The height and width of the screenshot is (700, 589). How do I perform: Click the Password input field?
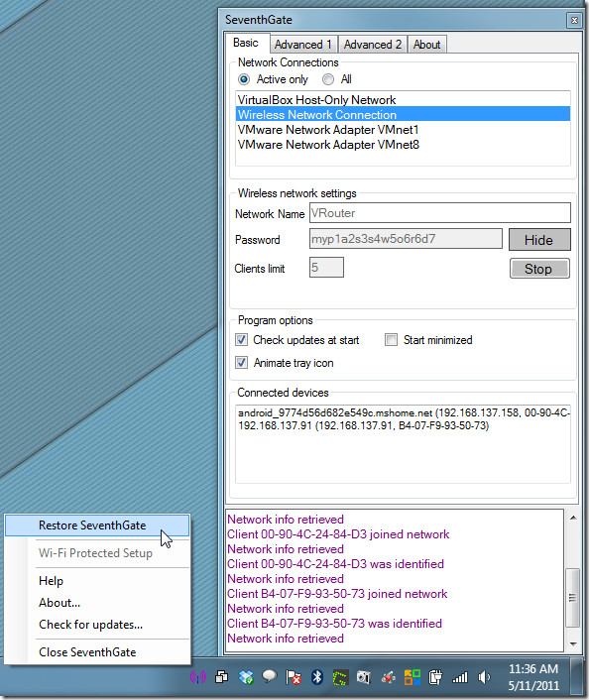[406, 239]
